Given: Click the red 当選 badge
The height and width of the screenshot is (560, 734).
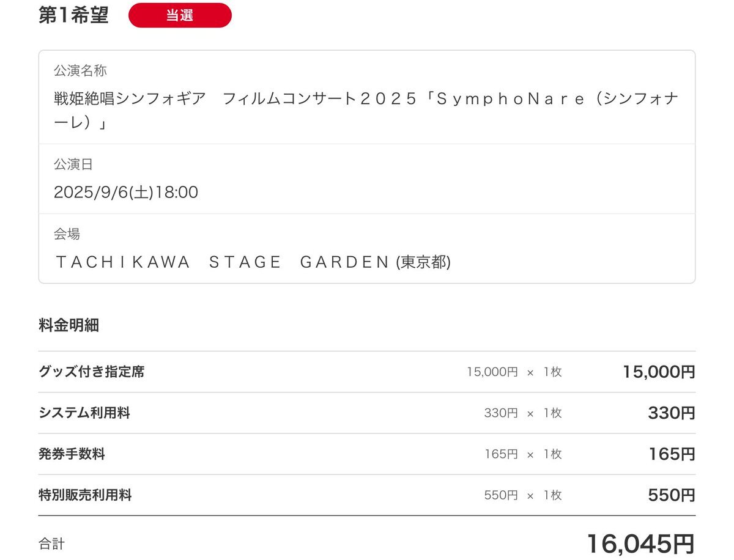Looking at the screenshot, I should [180, 16].
